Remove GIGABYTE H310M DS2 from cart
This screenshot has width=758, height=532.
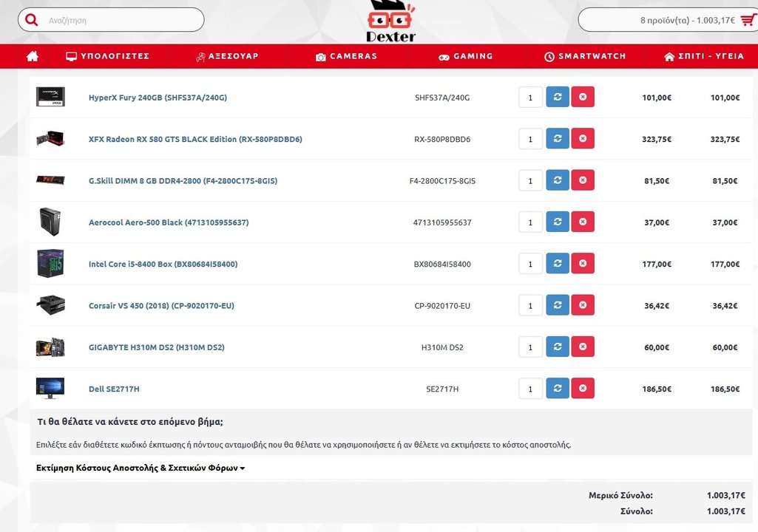coord(583,346)
